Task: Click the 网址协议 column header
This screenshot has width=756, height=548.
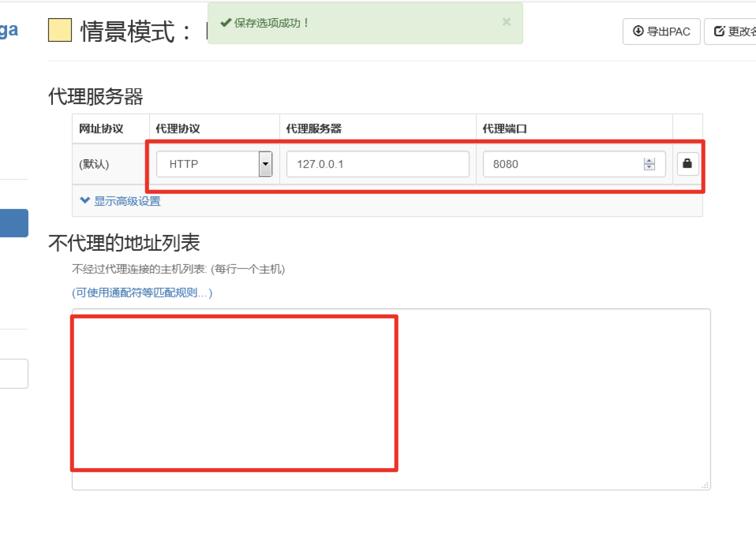Action: (101, 129)
